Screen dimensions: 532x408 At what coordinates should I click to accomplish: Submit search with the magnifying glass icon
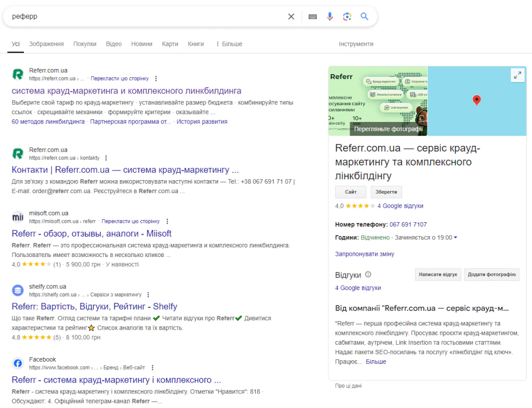click(x=364, y=16)
